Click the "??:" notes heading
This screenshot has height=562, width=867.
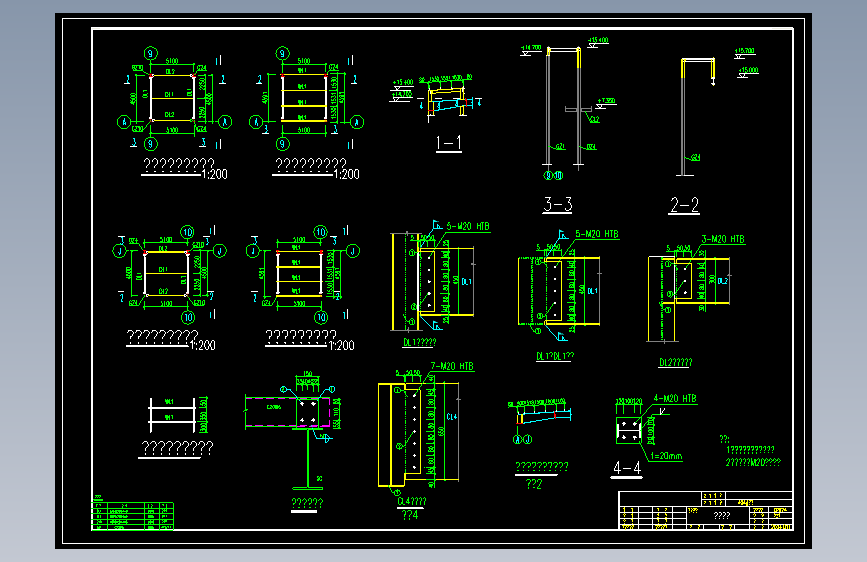(x=724, y=439)
